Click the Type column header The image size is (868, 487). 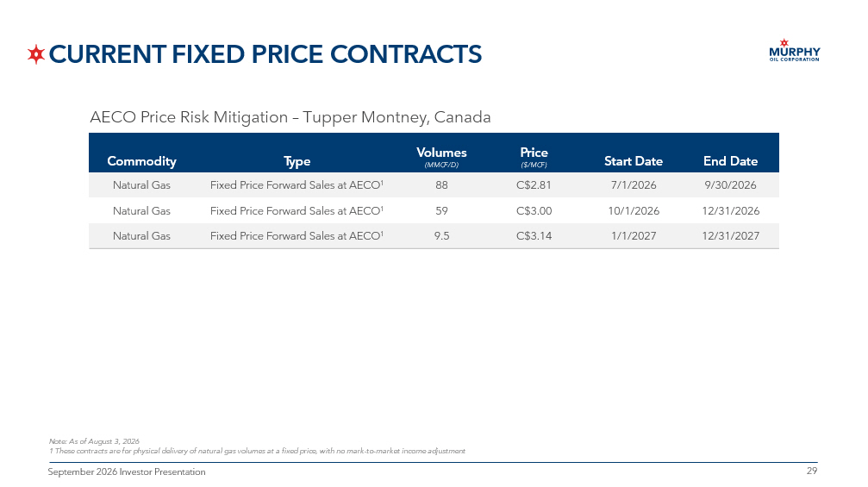click(x=297, y=161)
